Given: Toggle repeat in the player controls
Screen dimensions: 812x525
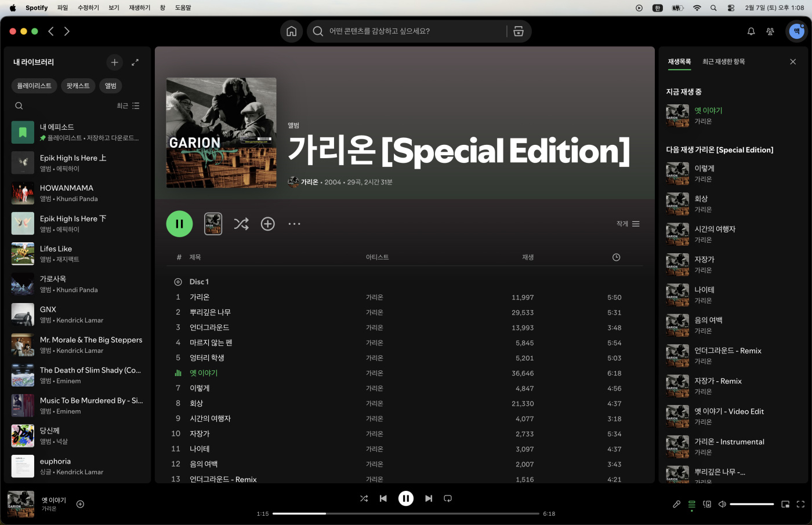Looking at the screenshot, I should coord(448,498).
